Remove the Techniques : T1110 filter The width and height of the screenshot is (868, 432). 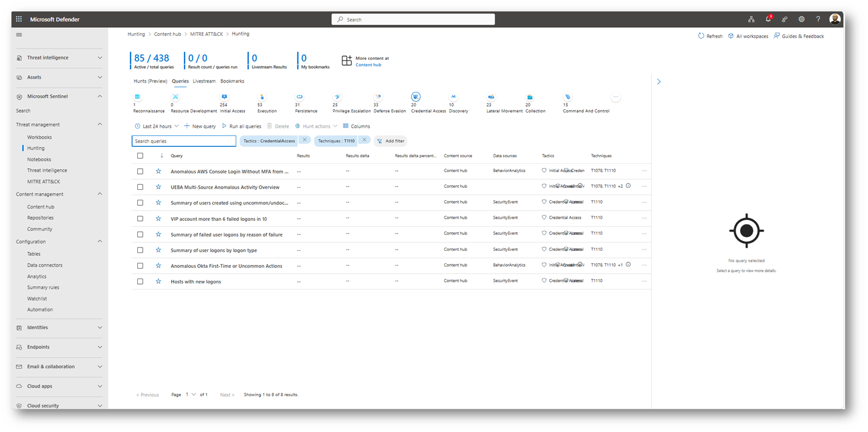[x=364, y=140]
